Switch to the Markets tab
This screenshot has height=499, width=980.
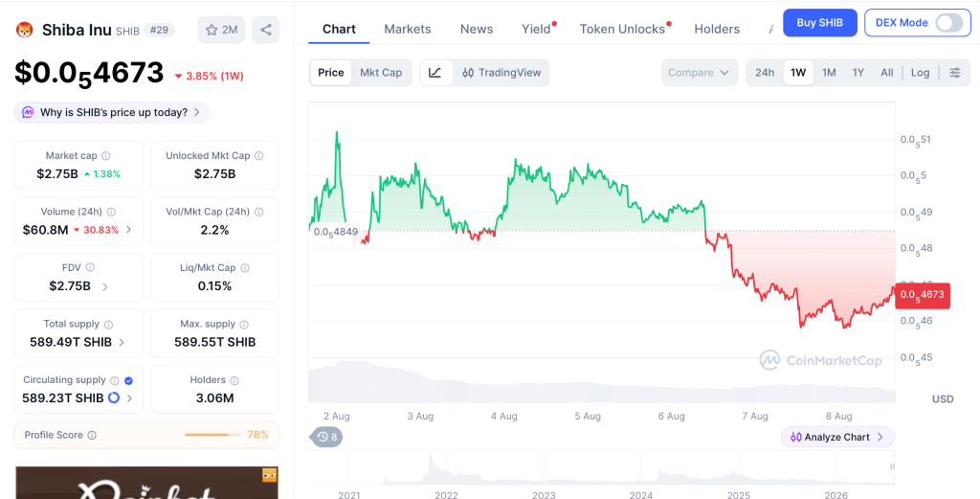pos(408,29)
